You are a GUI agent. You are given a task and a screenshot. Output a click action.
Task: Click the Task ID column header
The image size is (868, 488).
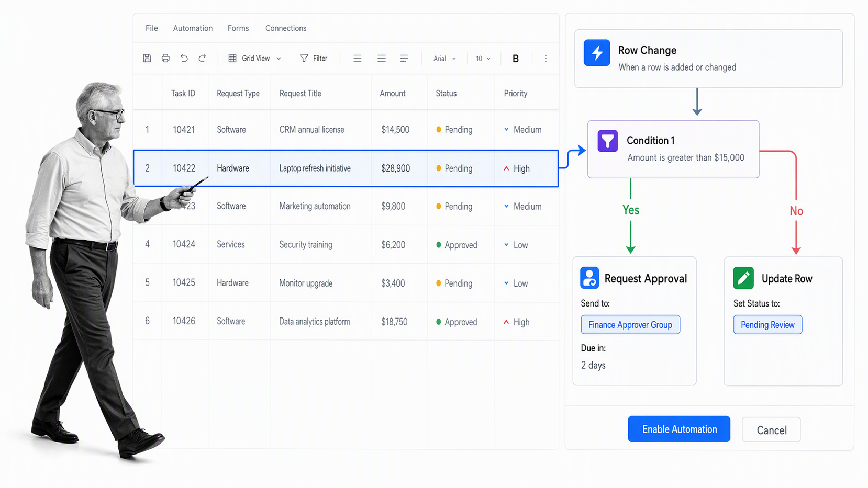coord(183,93)
